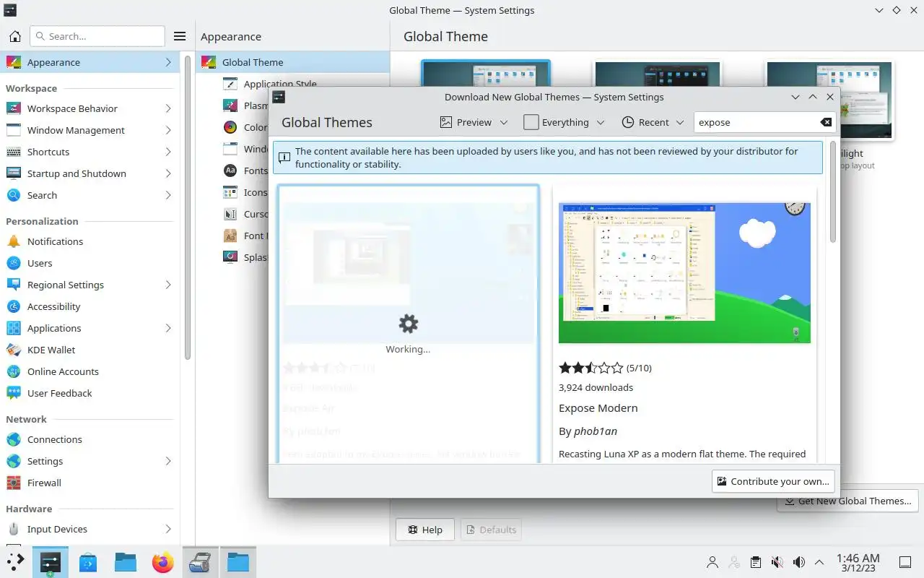Open the Discover store from the taskbar
The height and width of the screenshot is (578, 924).
click(x=88, y=561)
